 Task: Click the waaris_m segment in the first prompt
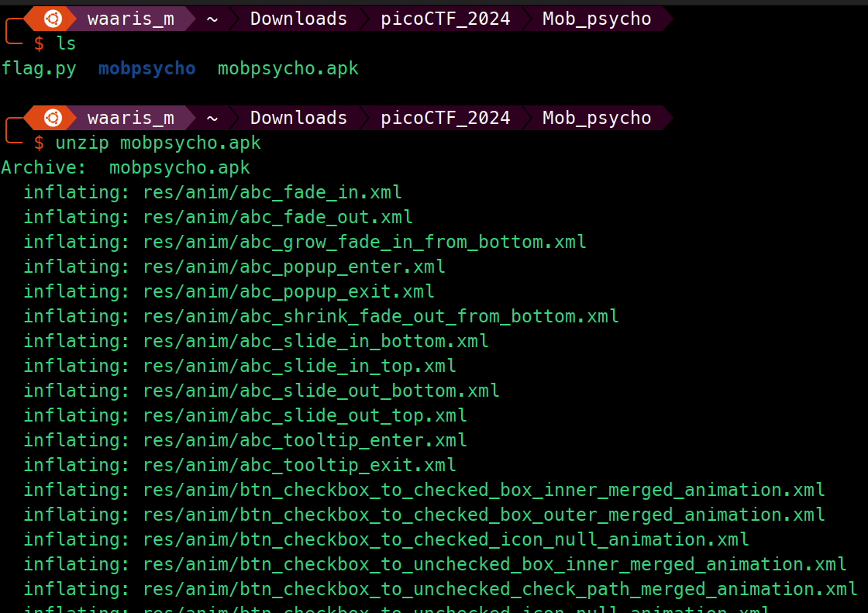[131, 19]
